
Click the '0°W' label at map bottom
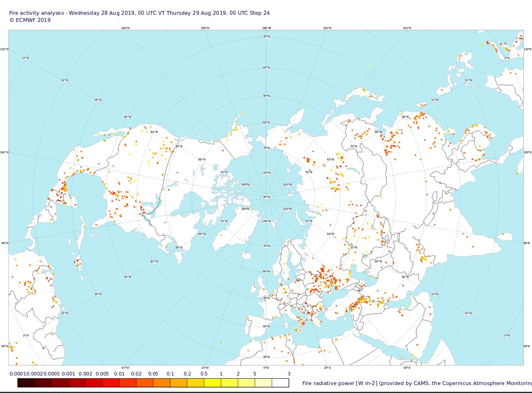click(x=266, y=368)
